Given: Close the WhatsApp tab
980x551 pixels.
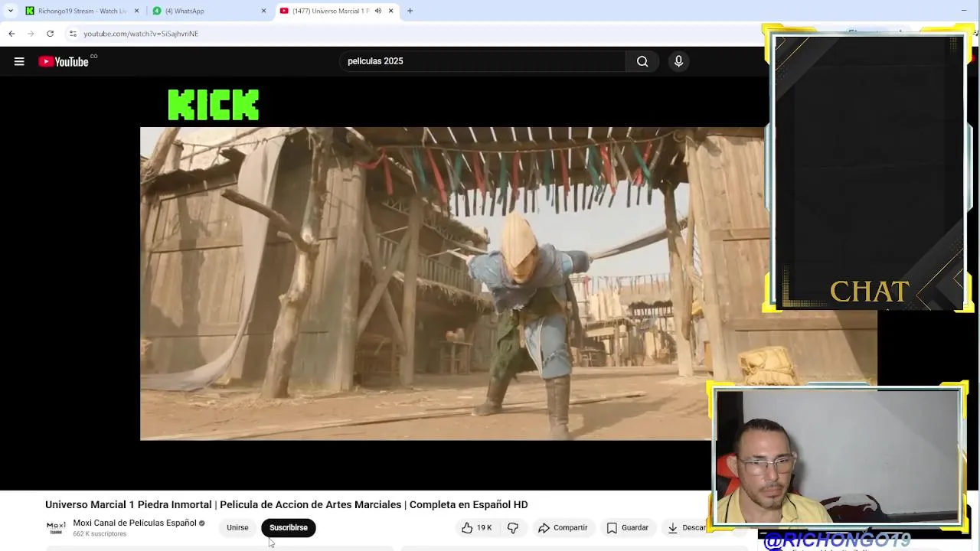Looking at the screenshot, I should tap(263, 11).
